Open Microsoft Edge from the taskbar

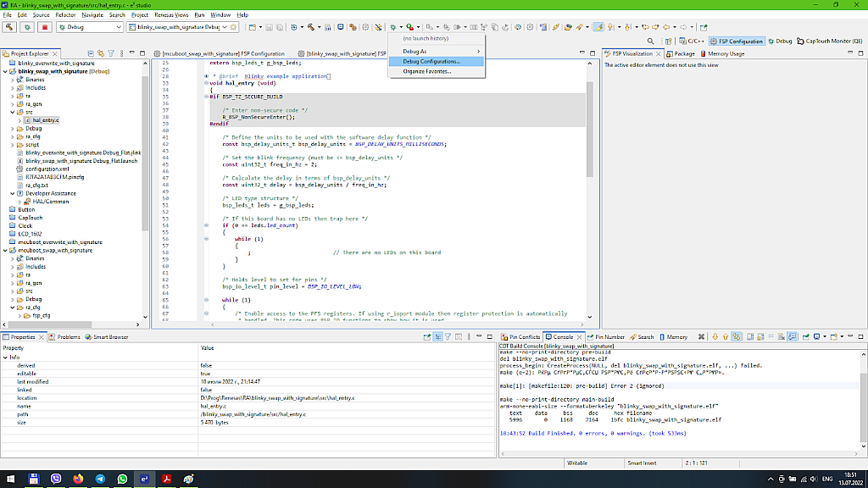tap(142, 479)
